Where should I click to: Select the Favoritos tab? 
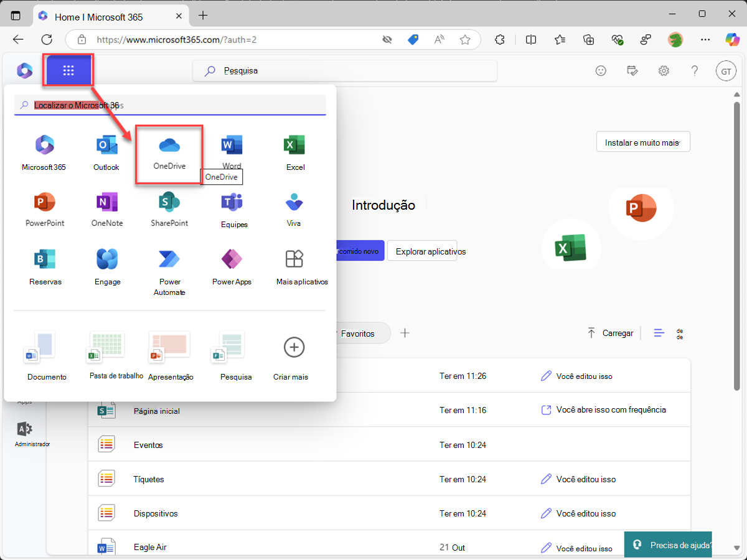point(358,334)
